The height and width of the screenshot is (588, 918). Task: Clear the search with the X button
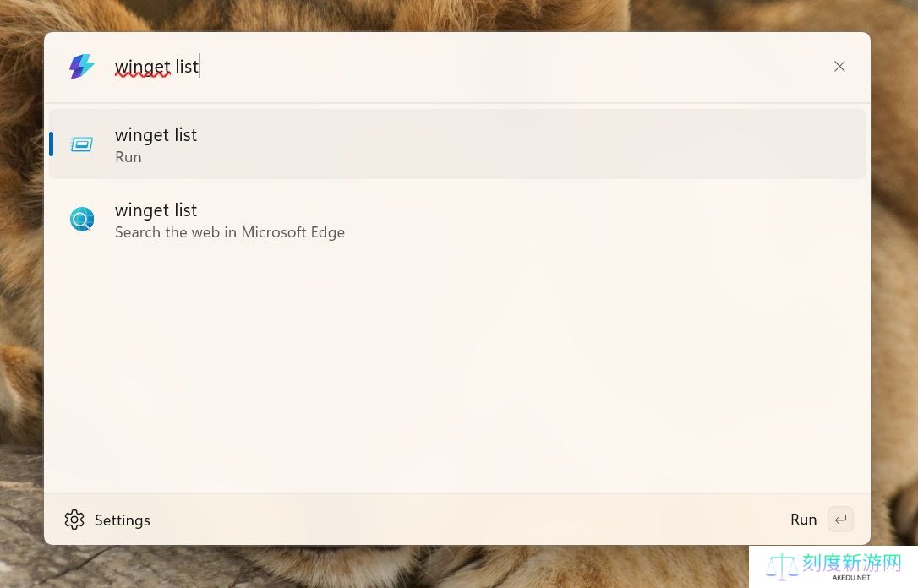point(839,67)
